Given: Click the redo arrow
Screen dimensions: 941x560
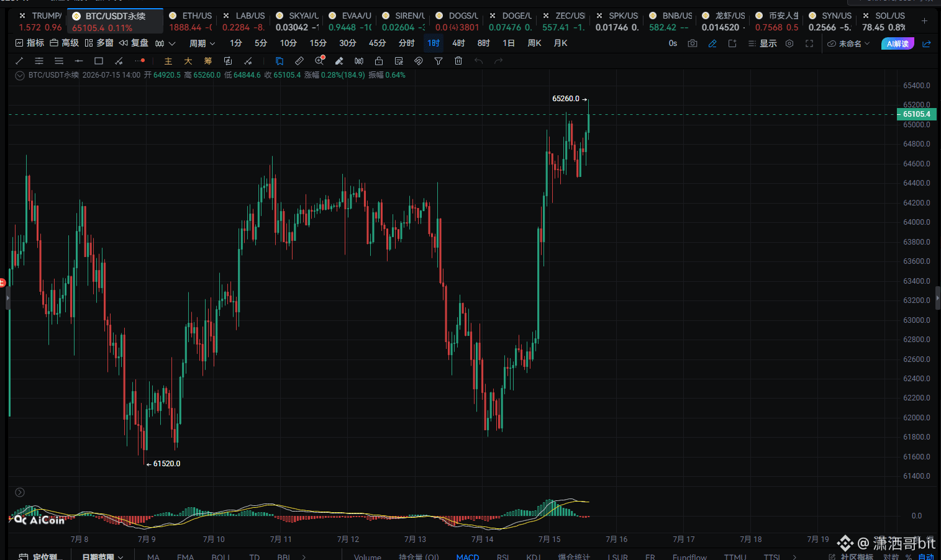Looking at the screenshot, I should [498, 61].
